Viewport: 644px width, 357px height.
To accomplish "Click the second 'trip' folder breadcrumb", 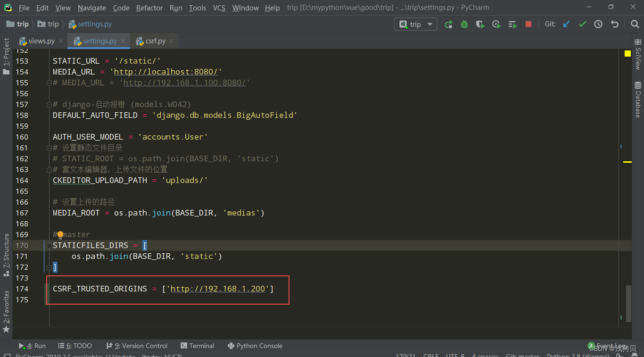I will (x=48, y=24).
